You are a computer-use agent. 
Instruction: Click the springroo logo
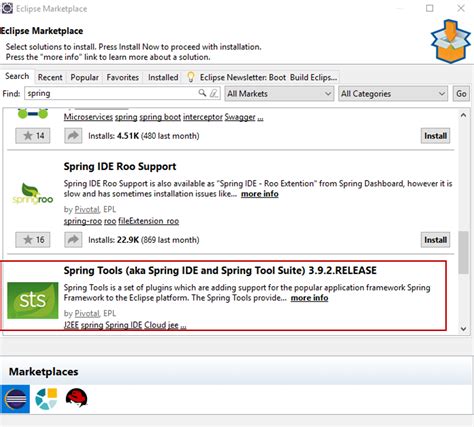[x=33, y=194]
